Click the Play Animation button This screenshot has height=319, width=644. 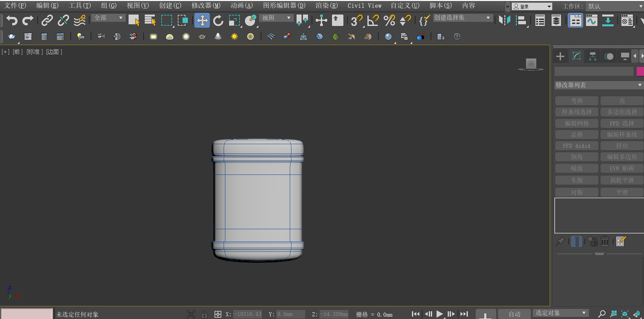tap(440, 314)
